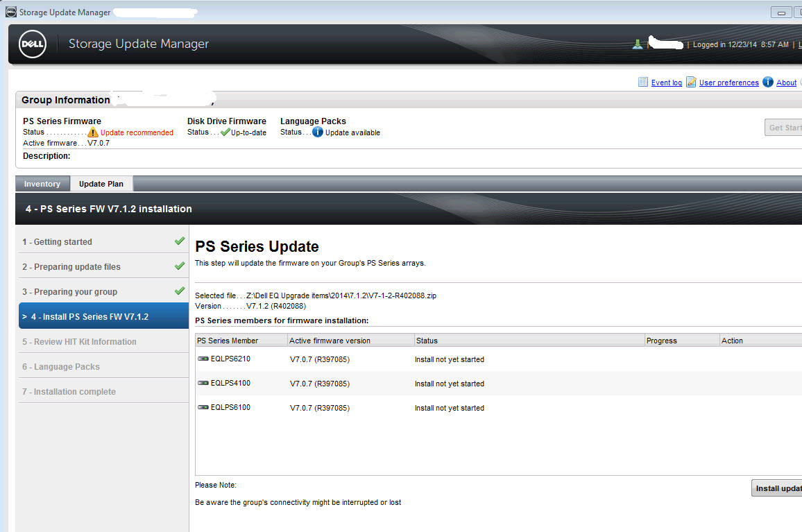Image resolution: width=802 pixels, height=532 pixels.
Task: Click the PS Series Update heading
Action: click(257, 246)
